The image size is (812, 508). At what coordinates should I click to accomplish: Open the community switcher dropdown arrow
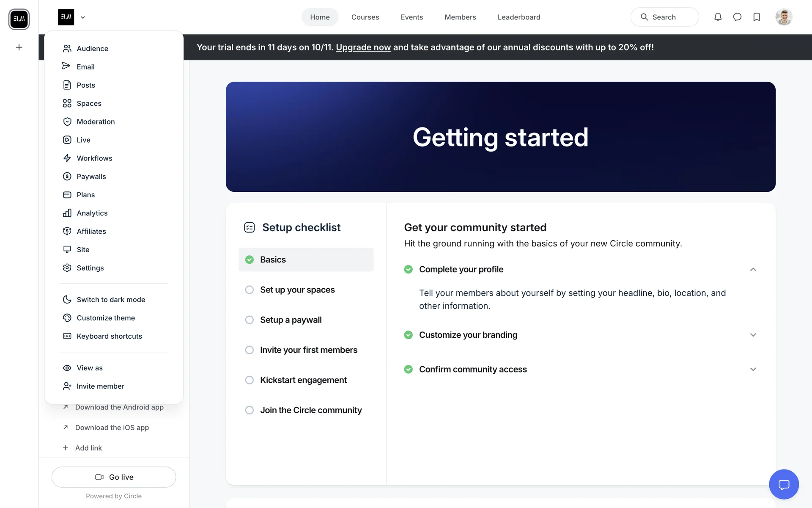click(x=83, y=17)
